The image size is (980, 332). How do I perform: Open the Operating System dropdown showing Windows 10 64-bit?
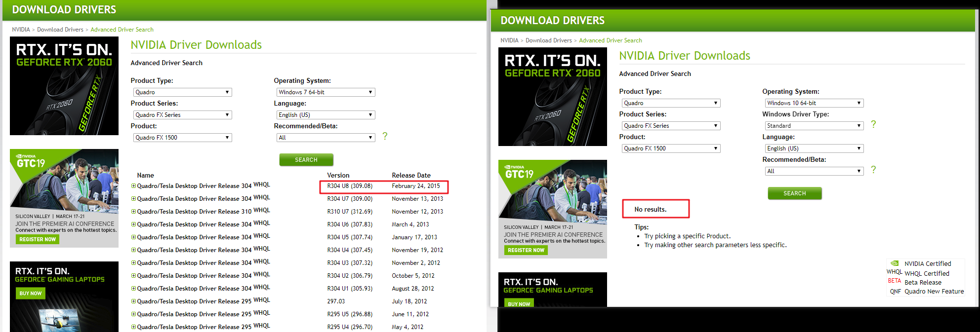(814, 103)
